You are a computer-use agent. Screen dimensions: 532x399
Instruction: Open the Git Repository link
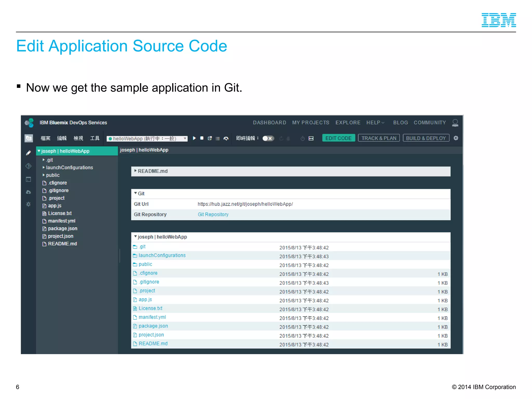click(213, 215)
